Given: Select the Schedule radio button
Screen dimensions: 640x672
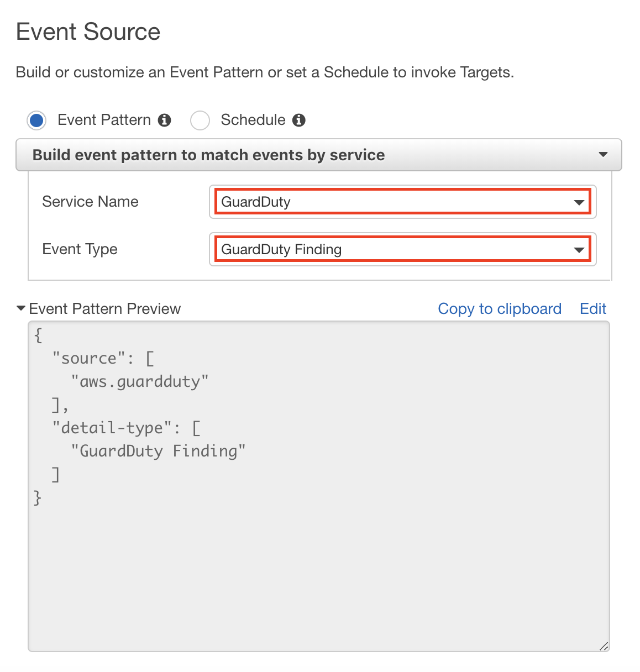Looking at the screenshot, I should [200, 120].
